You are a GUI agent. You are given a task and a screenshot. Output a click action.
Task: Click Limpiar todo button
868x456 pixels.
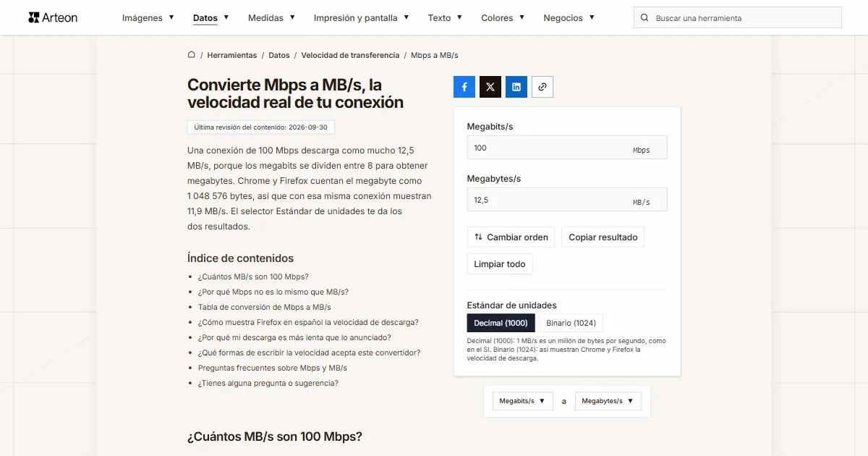coord(500,264)
